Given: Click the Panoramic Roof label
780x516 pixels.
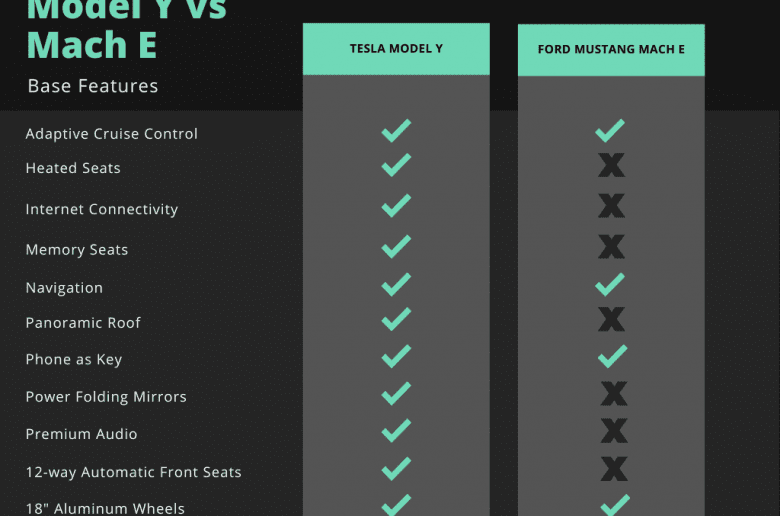Looking at the screenshot, I should (x=83, y=323).
